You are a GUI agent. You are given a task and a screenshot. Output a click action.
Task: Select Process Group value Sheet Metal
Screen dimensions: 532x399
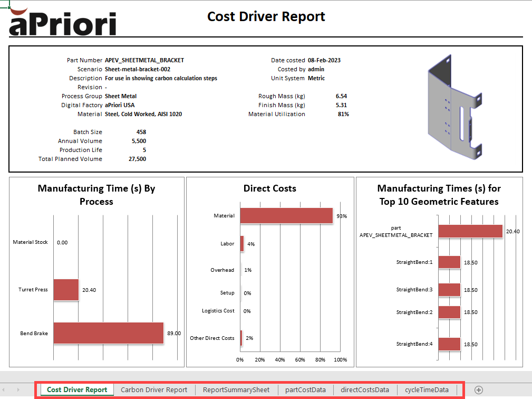pos(120,96)
